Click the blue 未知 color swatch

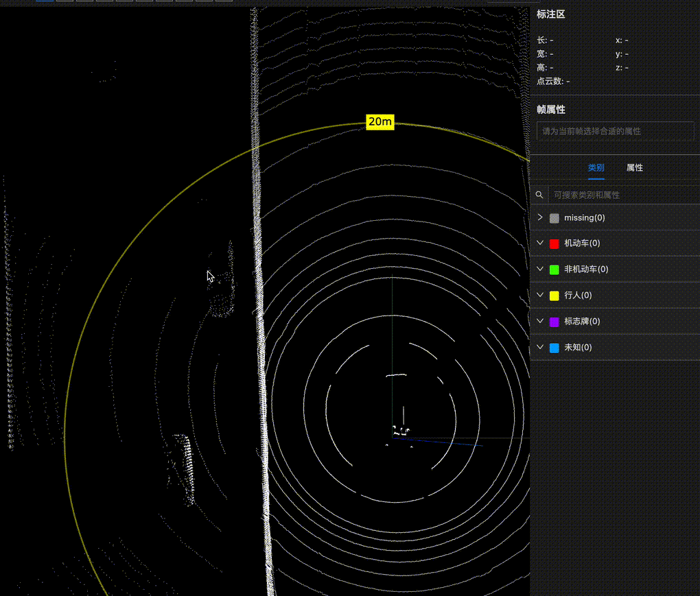(554, 348)
